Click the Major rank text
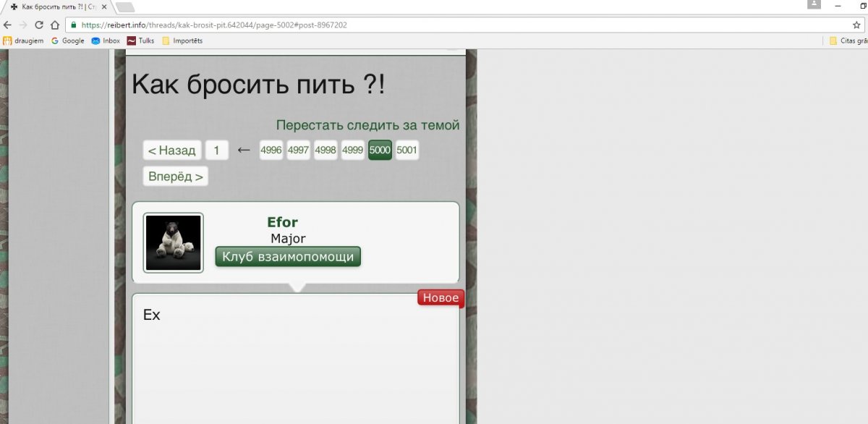This screenshot has height=424, width=868. coord(288,239)
